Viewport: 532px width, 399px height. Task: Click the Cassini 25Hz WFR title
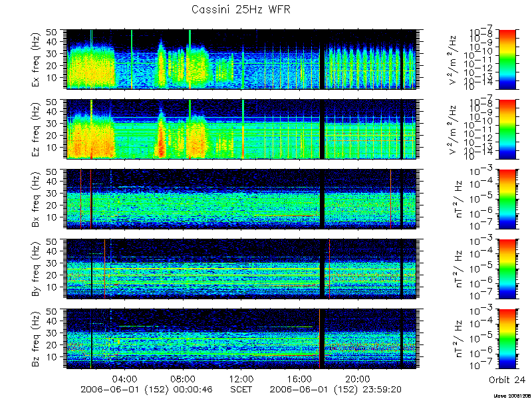[241, 9]
